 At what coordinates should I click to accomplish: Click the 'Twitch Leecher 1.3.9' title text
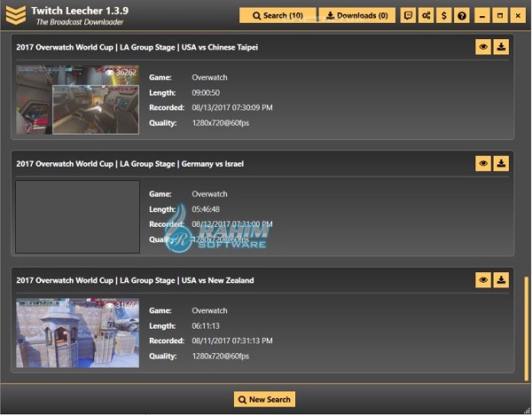80,11
